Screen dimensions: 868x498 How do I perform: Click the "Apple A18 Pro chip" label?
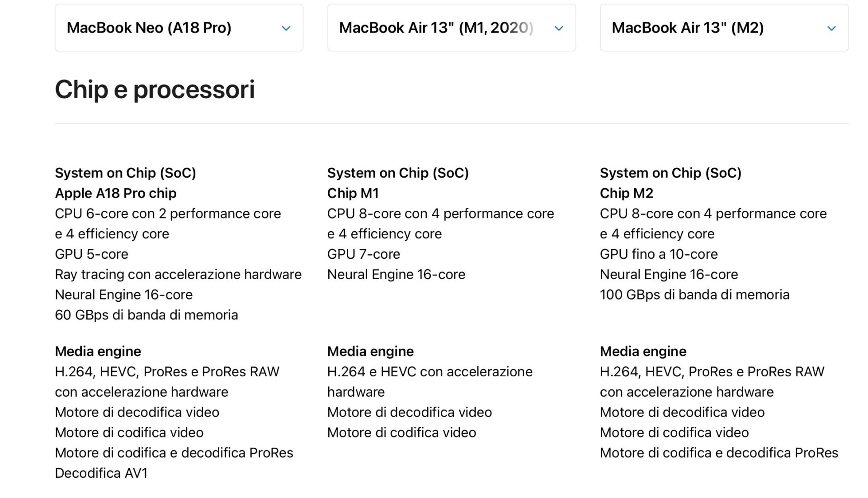tap(116, 193)
